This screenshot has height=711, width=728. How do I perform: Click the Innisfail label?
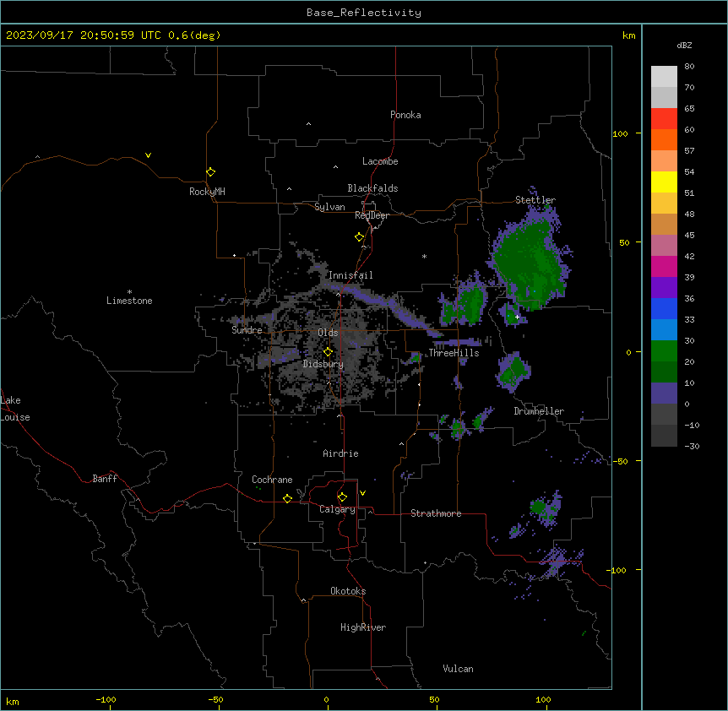[x=350, y=275]
